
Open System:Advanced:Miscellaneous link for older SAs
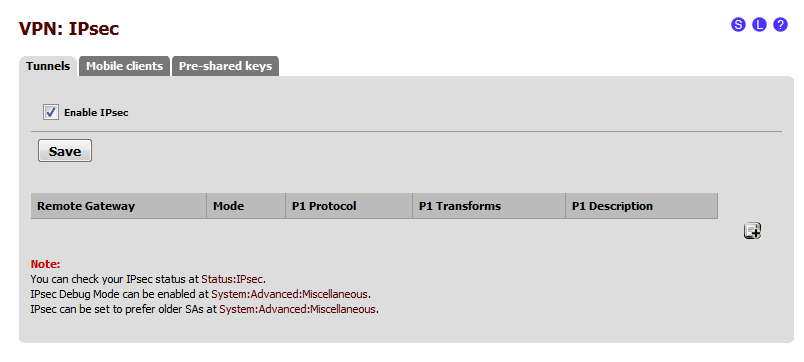tap(298, 309)
